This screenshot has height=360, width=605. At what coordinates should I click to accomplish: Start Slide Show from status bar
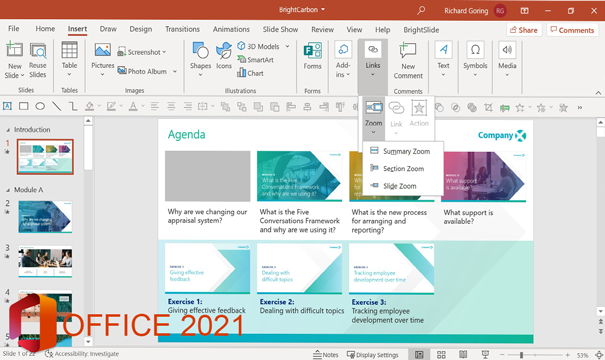pyautogui.click(x=485, y=354)
